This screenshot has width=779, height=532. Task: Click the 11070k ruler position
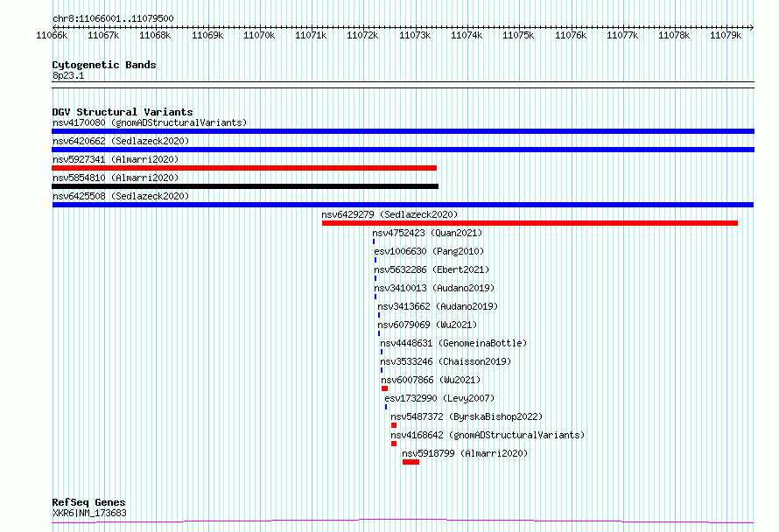(x=259, y=35)
